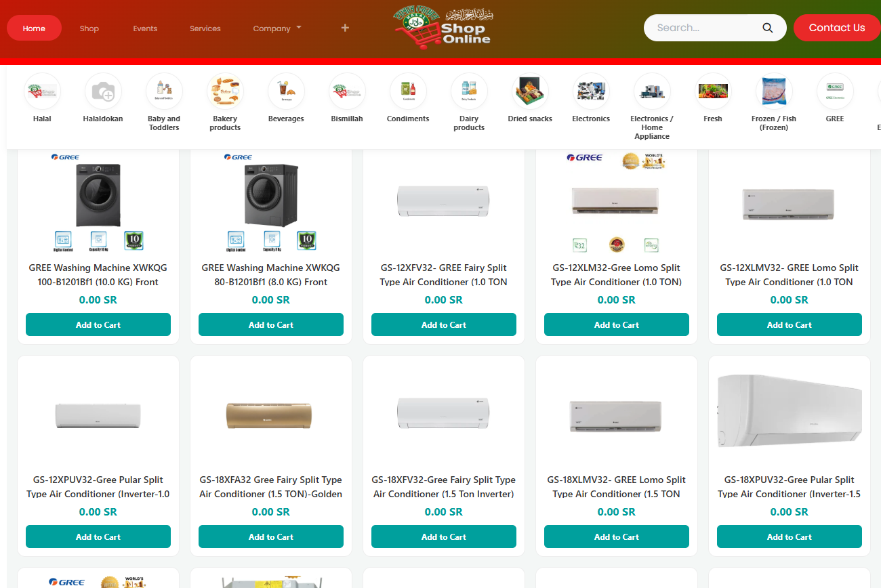Choose the Beverages category icon

click(286, 91)
